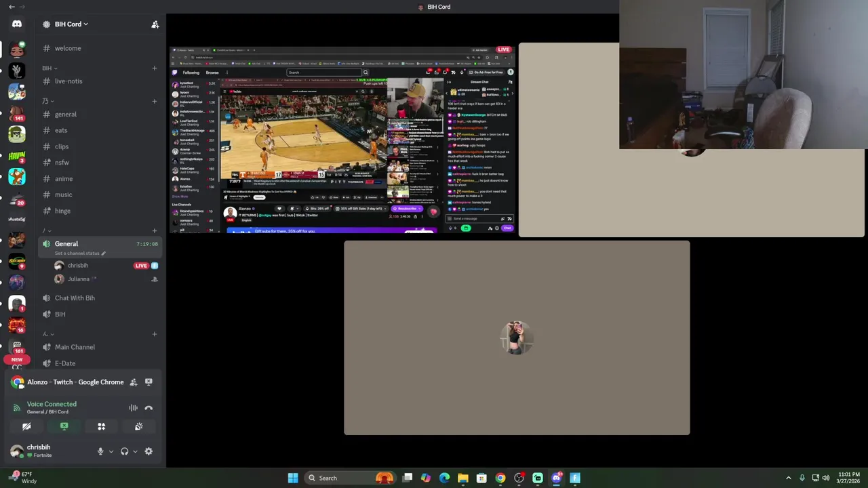
Task: Open activities launcher icon in voice panel
Action: [x=101, y=426]
